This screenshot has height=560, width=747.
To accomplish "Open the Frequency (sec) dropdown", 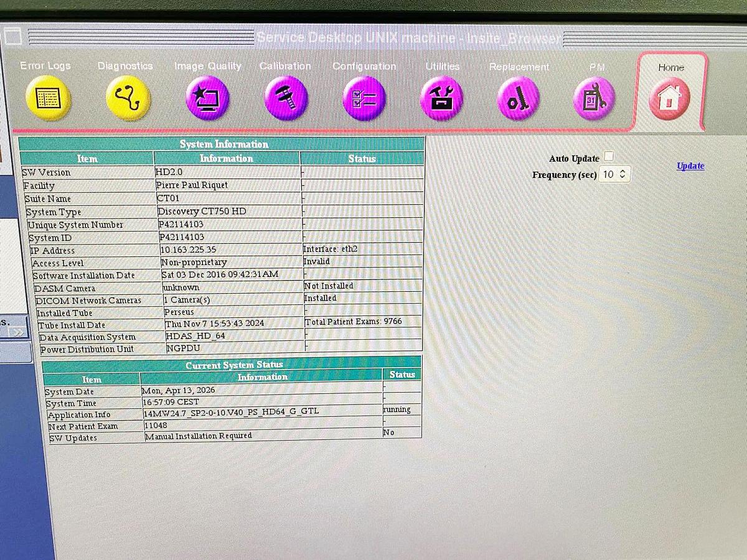I will point(615,175).
